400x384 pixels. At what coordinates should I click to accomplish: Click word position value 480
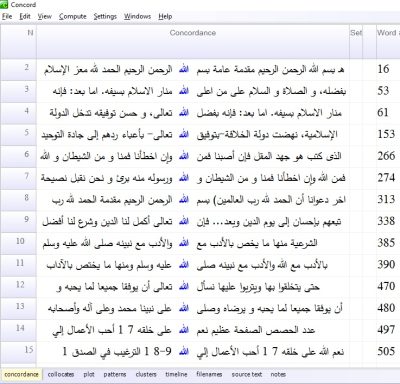point(386,308)
